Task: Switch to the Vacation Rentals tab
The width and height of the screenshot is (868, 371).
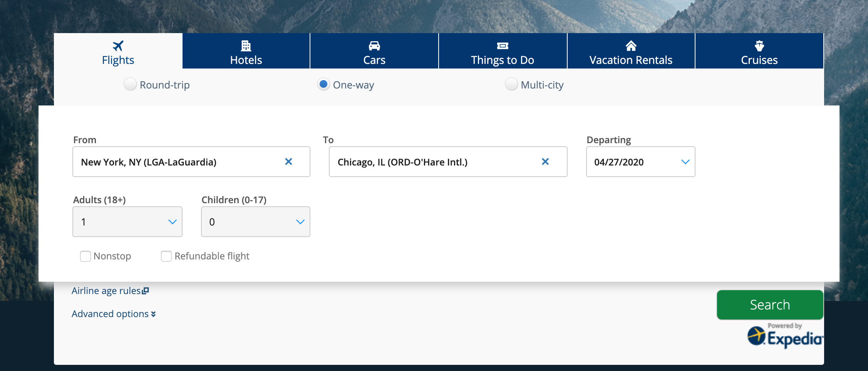Action: click(x=631, y=51)
